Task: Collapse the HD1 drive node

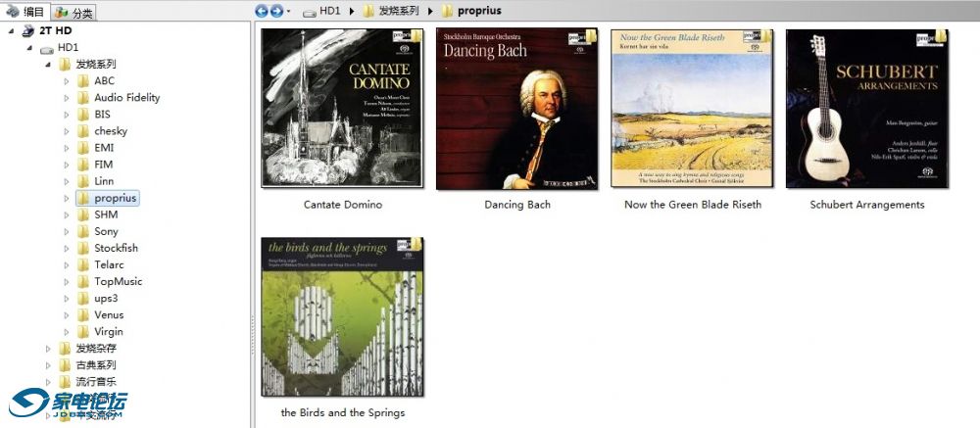Action: (x=29, y=47)
